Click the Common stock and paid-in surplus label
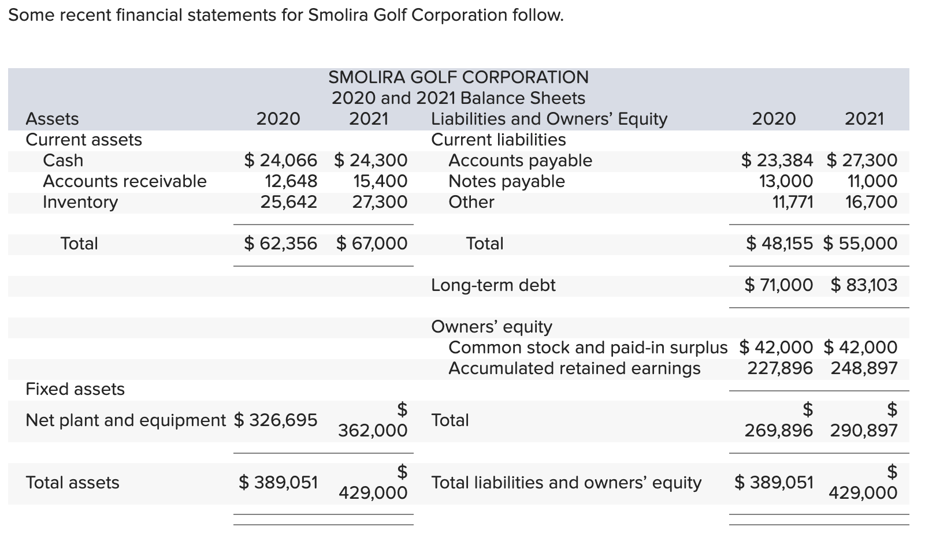Image resolution: width=936 pixels, height=560 pixels. pos(588,347)
